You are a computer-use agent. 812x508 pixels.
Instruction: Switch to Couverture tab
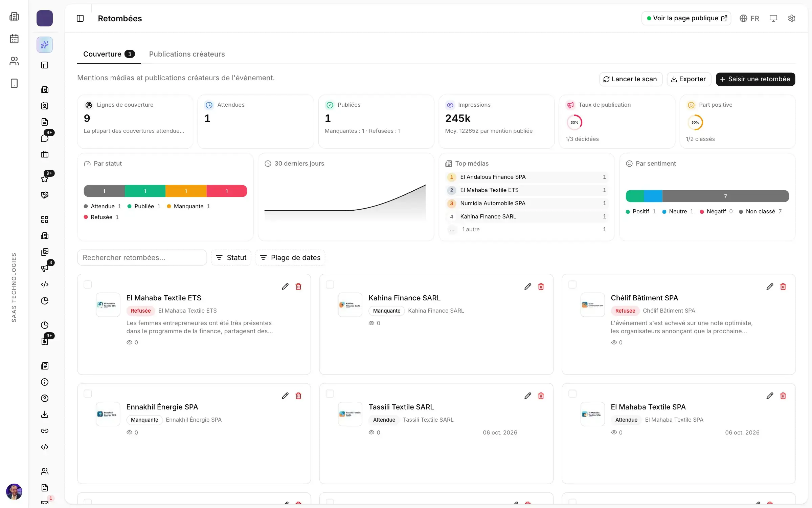coord(109,54)
